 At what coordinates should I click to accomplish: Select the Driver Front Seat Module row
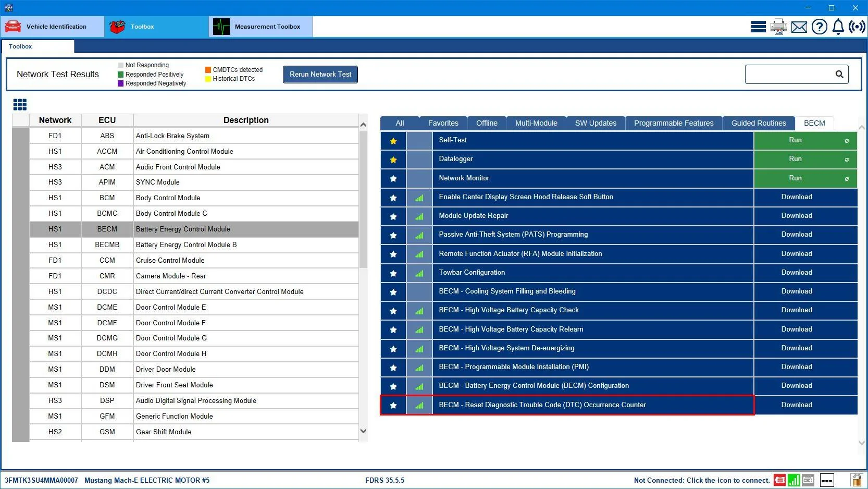point(194,385)
